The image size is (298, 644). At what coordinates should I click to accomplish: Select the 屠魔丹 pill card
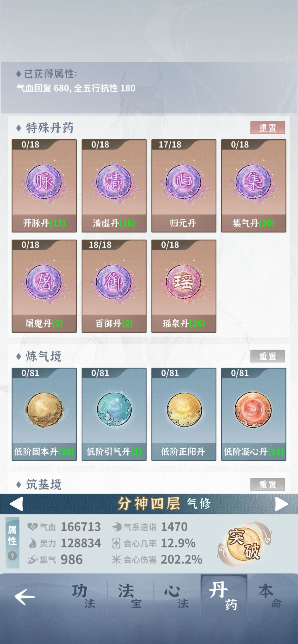pyautogui.click(x=44, y=286)
